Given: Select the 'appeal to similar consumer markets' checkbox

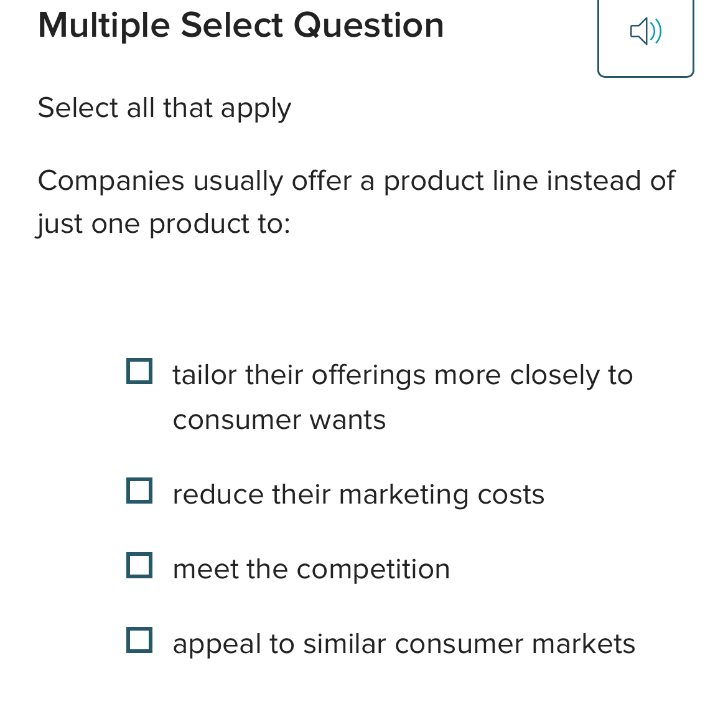Looking at the screenshot, I should coord(139,640).
